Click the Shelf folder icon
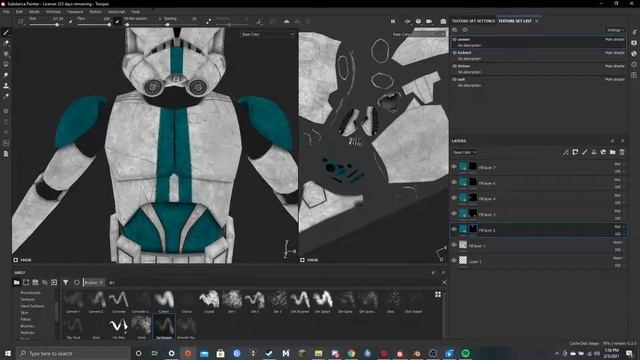This screenshot has width=640, height=360. tap(17, 282)
